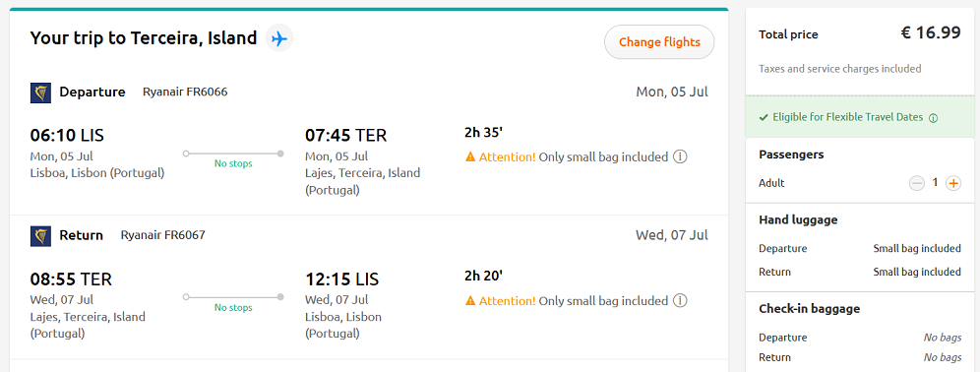Select the Hand luggage section heading
The height and width of the screenshot is (372, 980).
(x=798, y=220)
